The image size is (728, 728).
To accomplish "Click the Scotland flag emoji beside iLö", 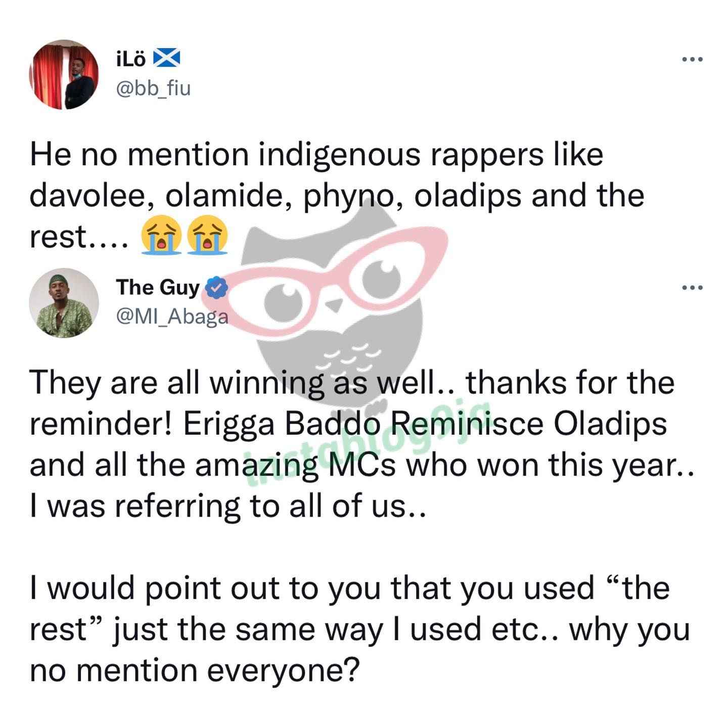I will click(166, 59).
